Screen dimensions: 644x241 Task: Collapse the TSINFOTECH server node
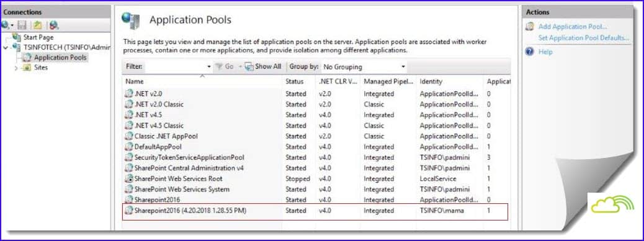click(x=6, y=48)
